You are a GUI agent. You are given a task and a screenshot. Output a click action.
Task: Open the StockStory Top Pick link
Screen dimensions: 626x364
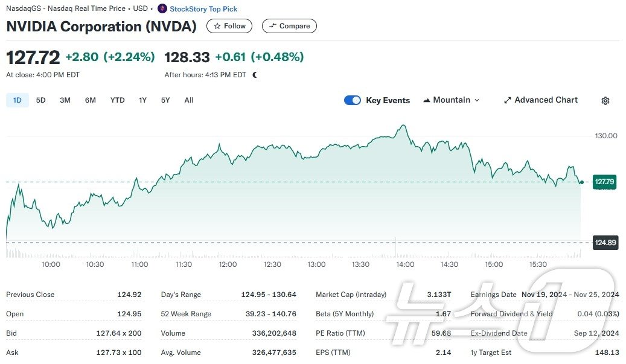(203, 9)
